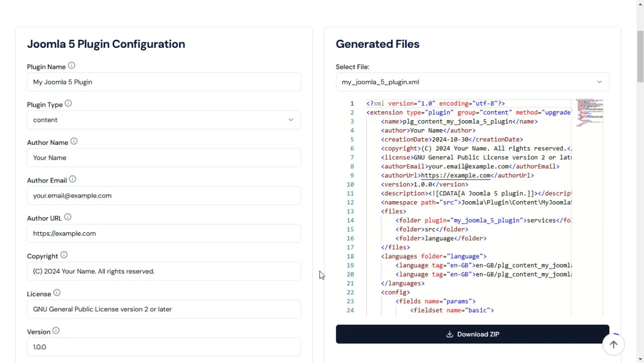Open the Select File dropdown

472,82
